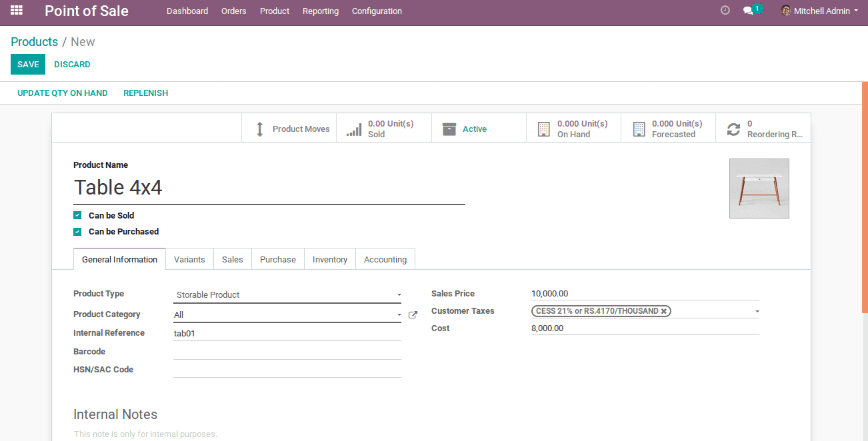Click the Customer Taxes label
The height and width of the screenshot is (441, 868).
tap(463, 311)
